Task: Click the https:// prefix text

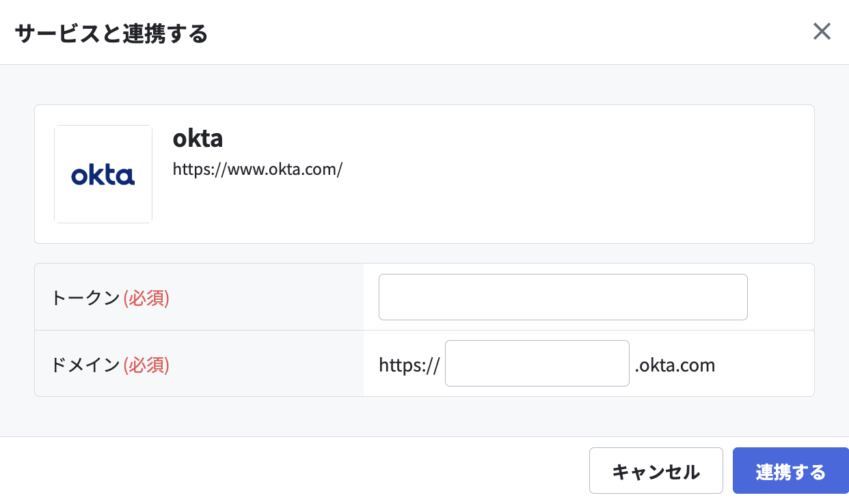Action: [409, 365]
